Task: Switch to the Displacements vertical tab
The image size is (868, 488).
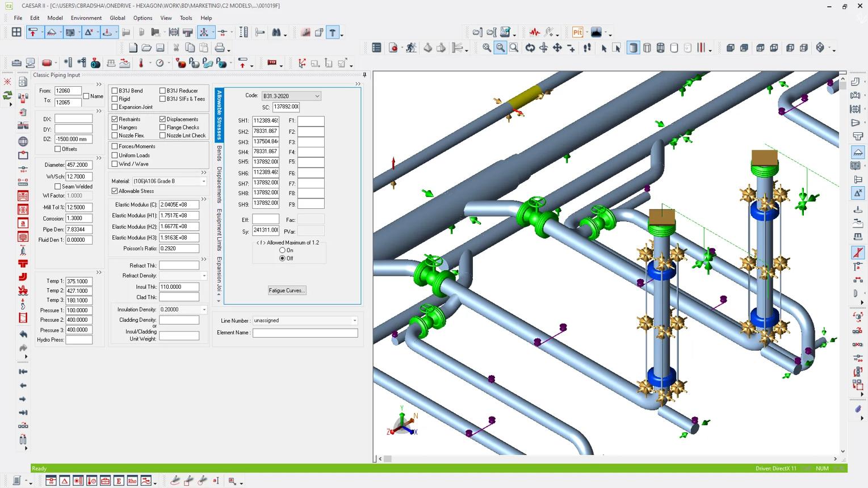Action: [x=219, y=184]
